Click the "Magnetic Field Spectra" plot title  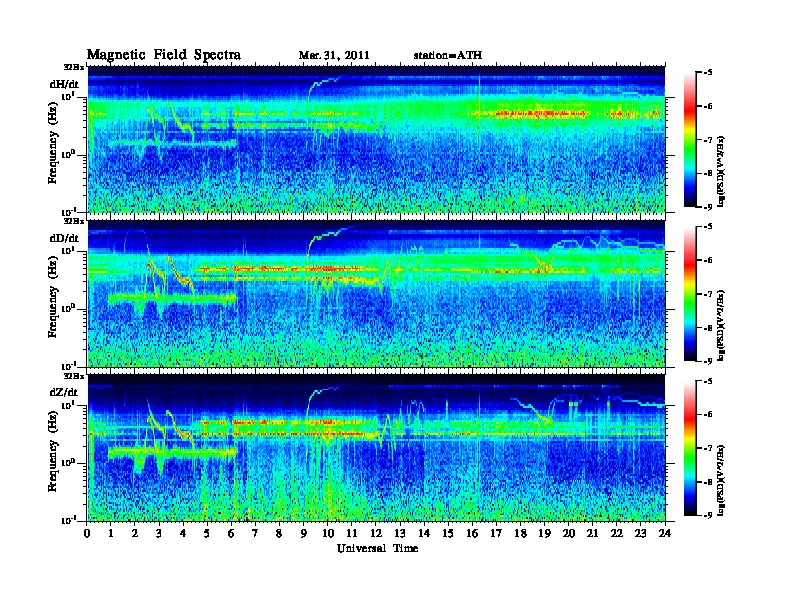[x=164, y=55]
